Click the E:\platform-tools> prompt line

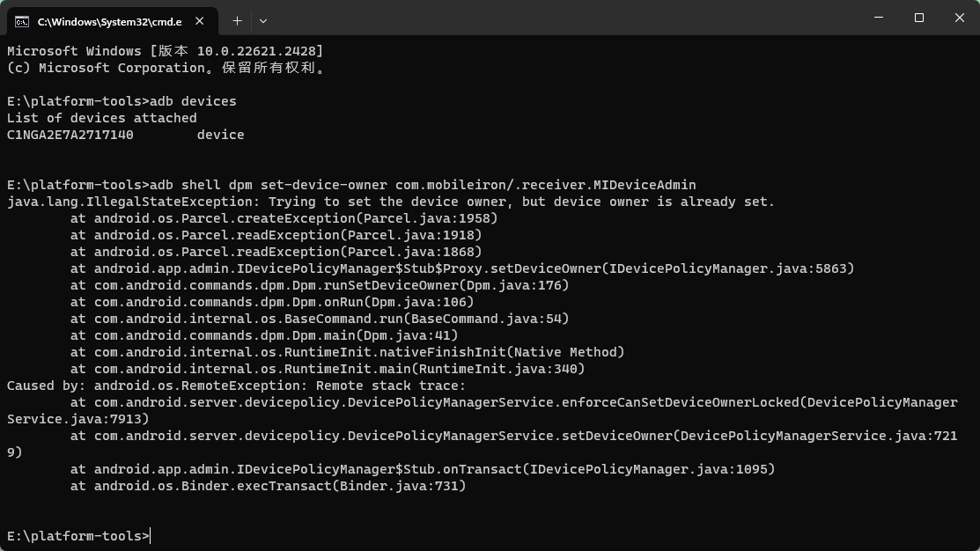(x=75, y=535)
